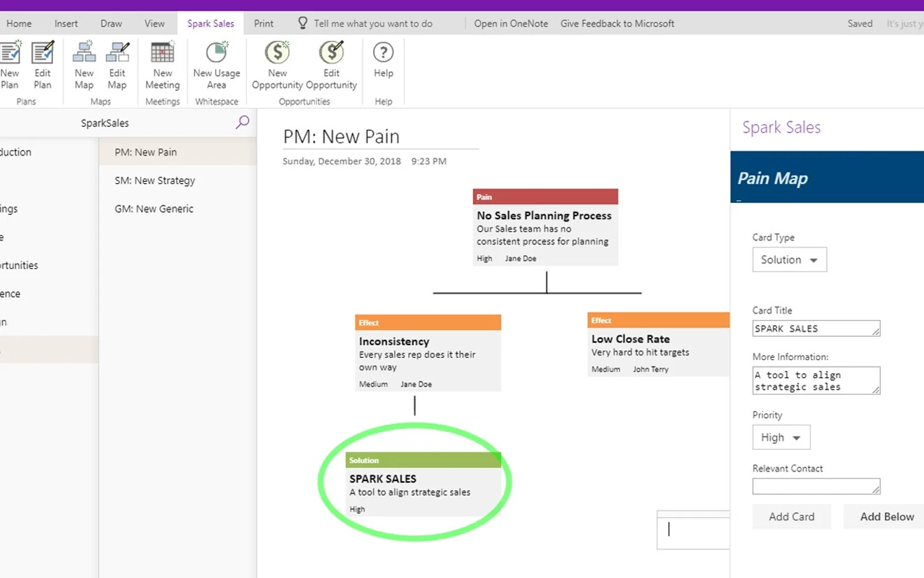This screenshot has height=578, width=924.
Task: Click Open in OneNote
Action: pyautogui.click(x=511, y=24)
